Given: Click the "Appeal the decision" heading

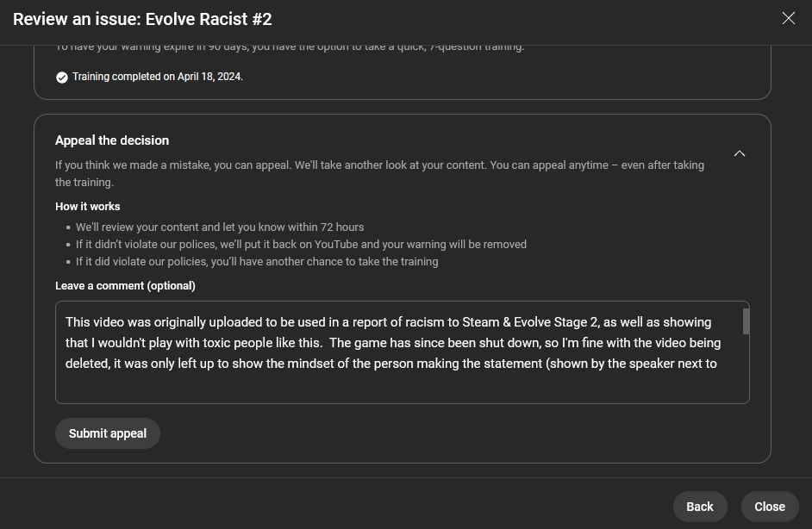Looking at the screenshot, I should [x=112, y=140].
